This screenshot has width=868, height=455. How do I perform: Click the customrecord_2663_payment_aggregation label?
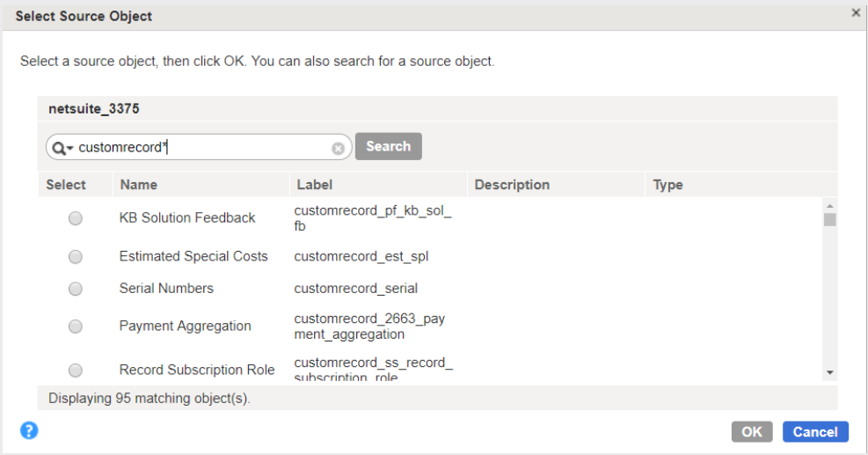tap(369, 327)
